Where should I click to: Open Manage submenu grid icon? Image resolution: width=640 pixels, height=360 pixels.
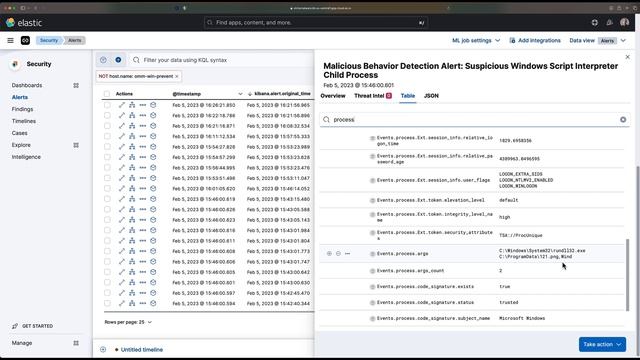tap(76, 343)
